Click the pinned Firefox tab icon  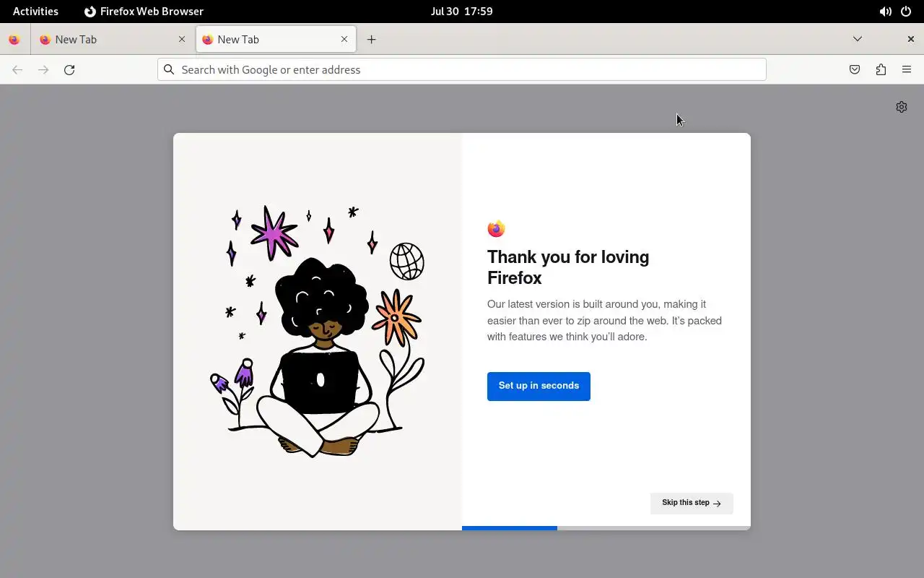(x=14, y=40)
